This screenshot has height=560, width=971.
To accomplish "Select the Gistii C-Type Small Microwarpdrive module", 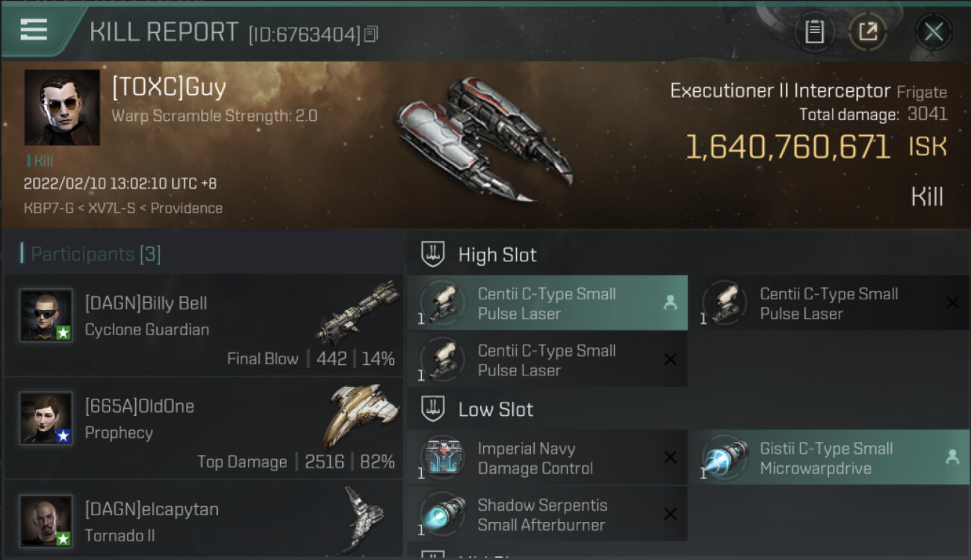I will pos(830,458).
